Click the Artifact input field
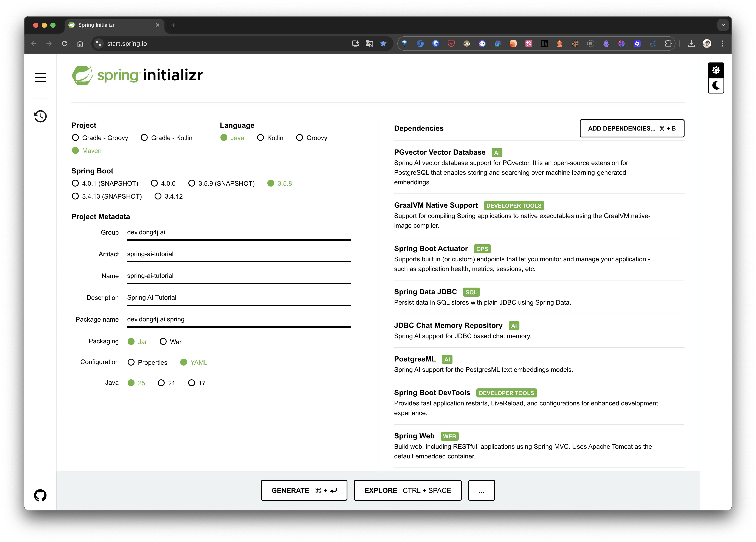756x542 pixels. coord(239,254)
